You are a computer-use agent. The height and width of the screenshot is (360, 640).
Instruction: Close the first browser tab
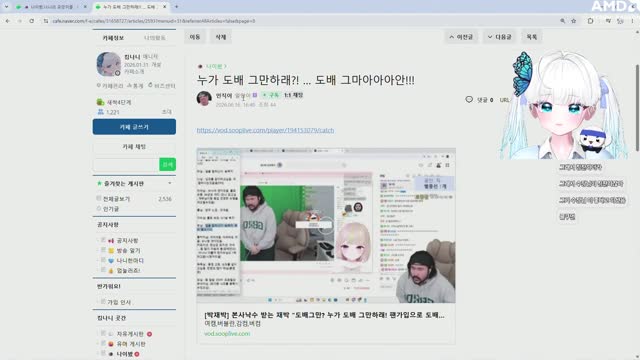(x=85, y=7)
